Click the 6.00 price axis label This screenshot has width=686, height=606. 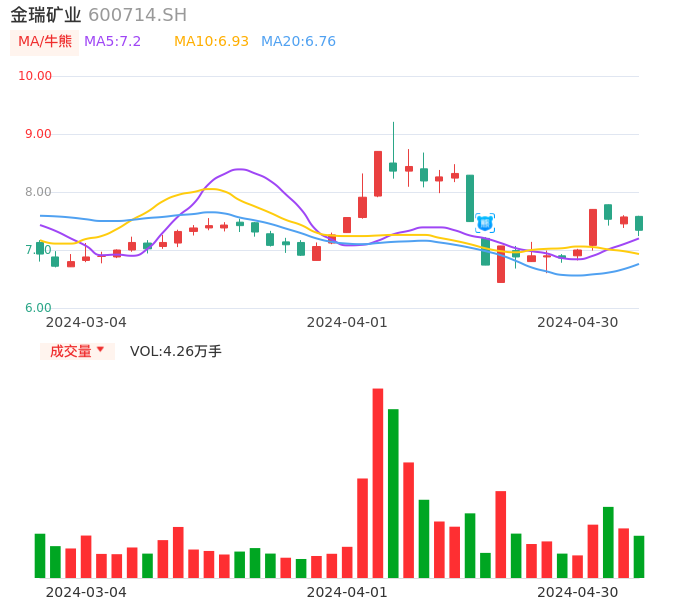38,308
